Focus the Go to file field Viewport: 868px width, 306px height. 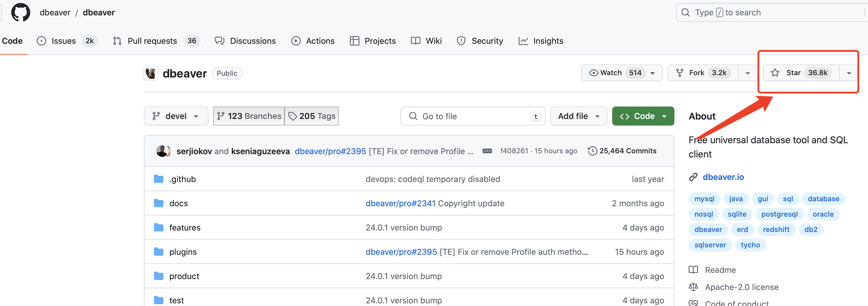473,116
